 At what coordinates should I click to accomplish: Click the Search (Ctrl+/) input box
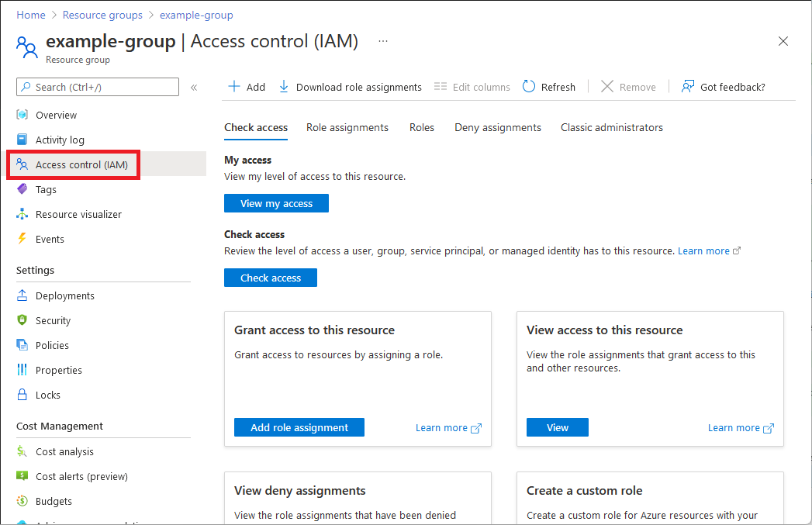[97, 86]
